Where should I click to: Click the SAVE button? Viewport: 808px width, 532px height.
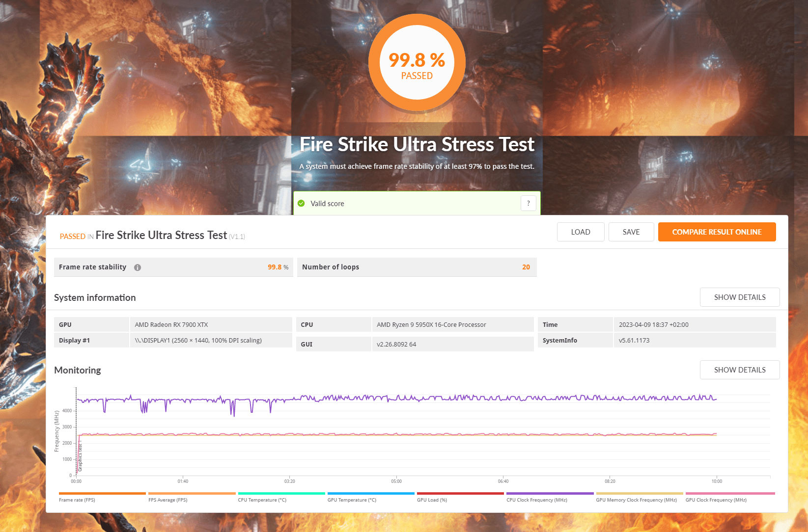(631, 232)
